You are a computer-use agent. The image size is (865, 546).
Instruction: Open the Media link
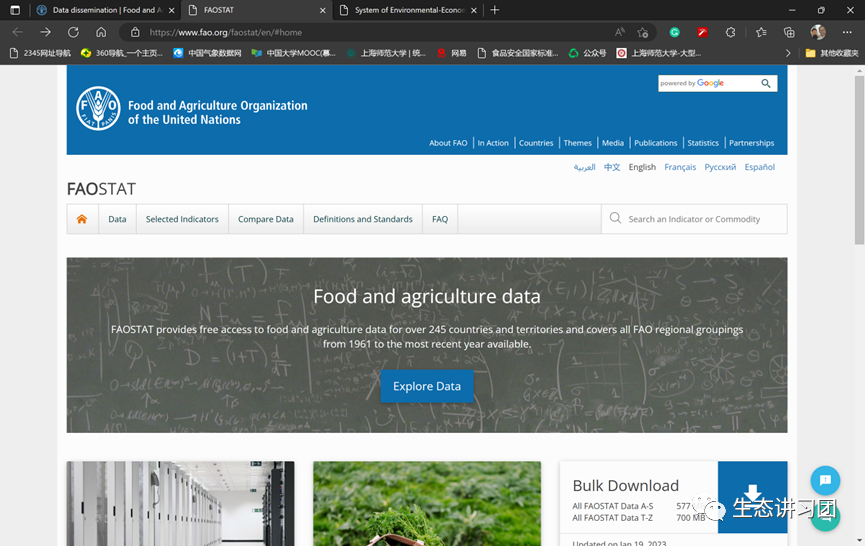(613, 143)
